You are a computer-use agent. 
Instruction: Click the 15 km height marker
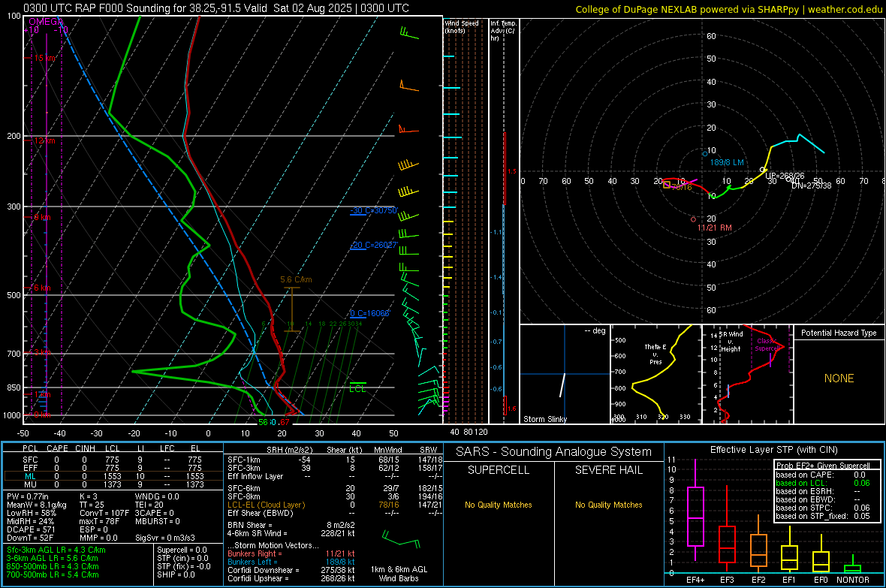(44, 59)
